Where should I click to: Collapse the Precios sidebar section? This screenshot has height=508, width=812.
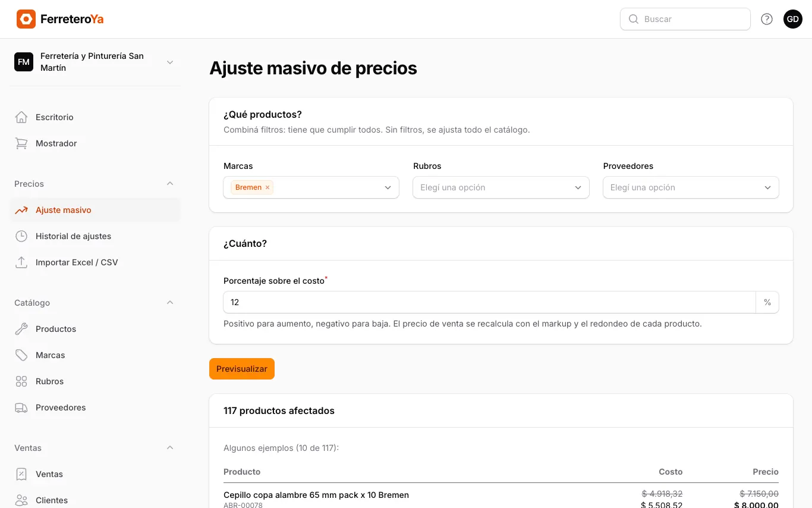pos(170,184)
